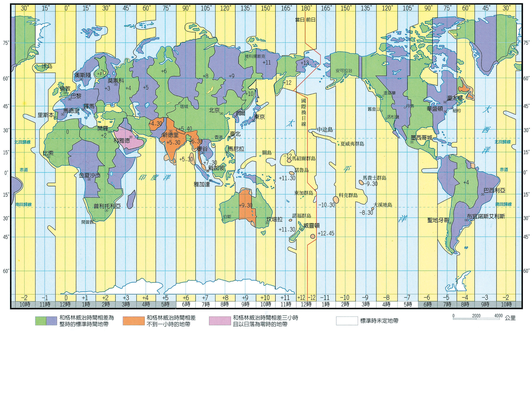Click the 大溪地島 label

click(383, 205)
